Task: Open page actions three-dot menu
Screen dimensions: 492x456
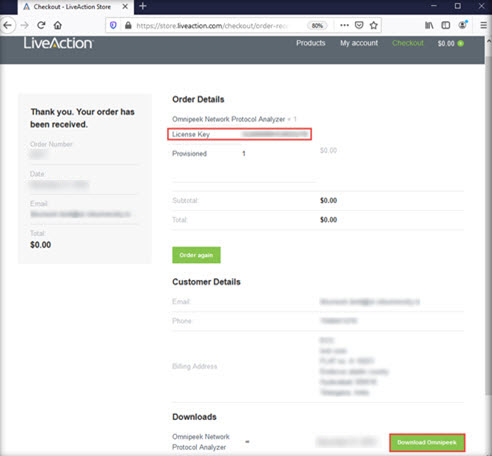Action: pos(344,25)
